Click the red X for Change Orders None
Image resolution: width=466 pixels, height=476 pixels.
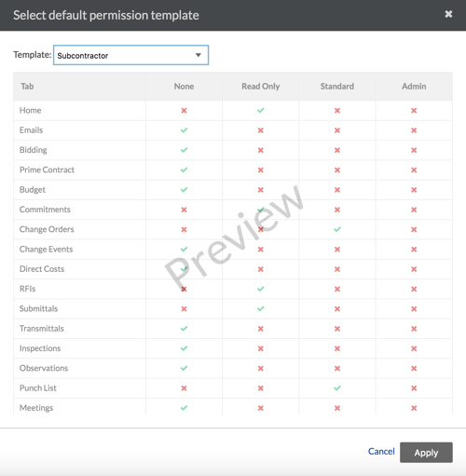184,229
